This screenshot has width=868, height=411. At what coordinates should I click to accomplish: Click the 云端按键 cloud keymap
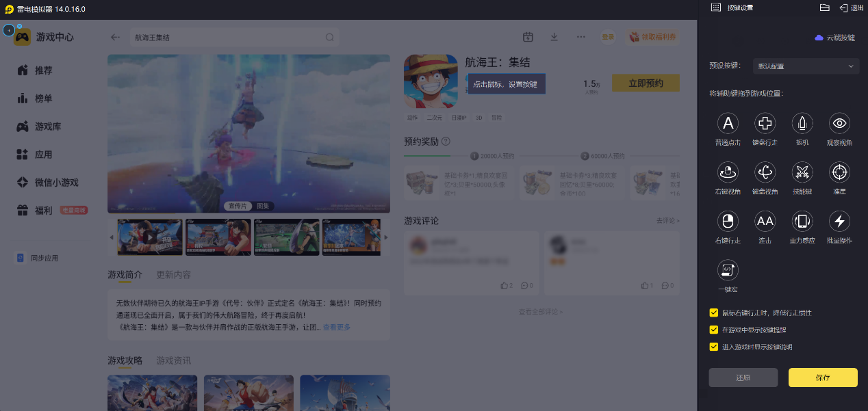point(835,38)
